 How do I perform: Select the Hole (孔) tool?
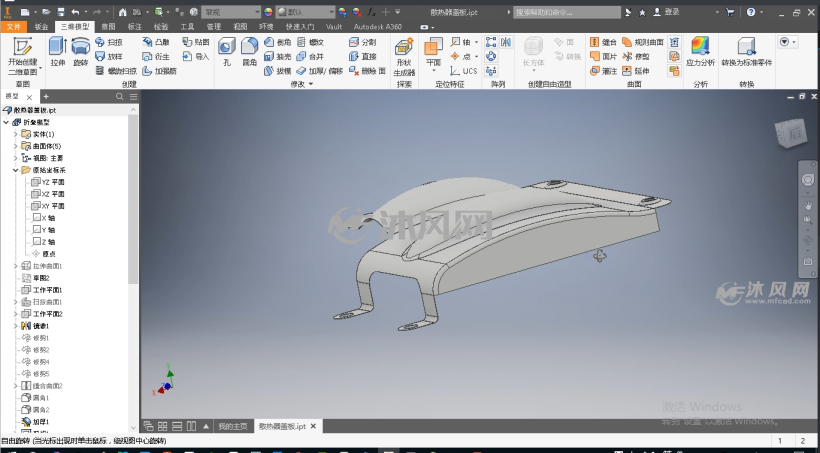click(226, 52)
